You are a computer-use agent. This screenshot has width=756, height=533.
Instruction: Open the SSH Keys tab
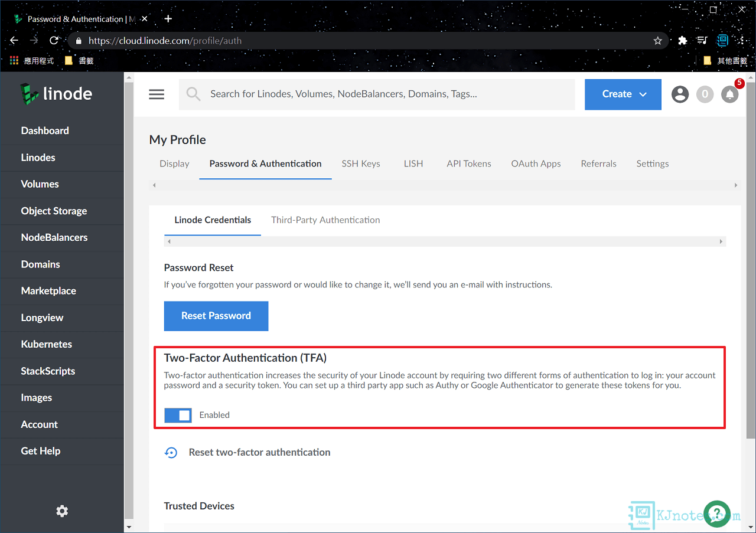[x=361, y=164]
